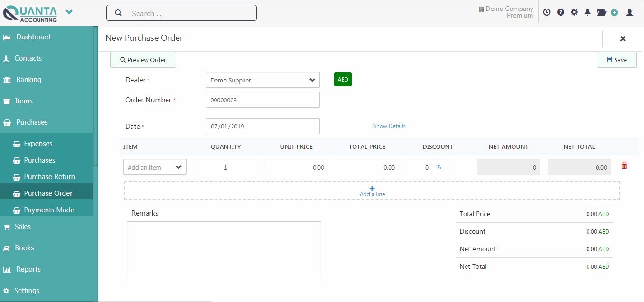Open the recent history clock icon
644x302 pixels.
(x=547, y=12)
